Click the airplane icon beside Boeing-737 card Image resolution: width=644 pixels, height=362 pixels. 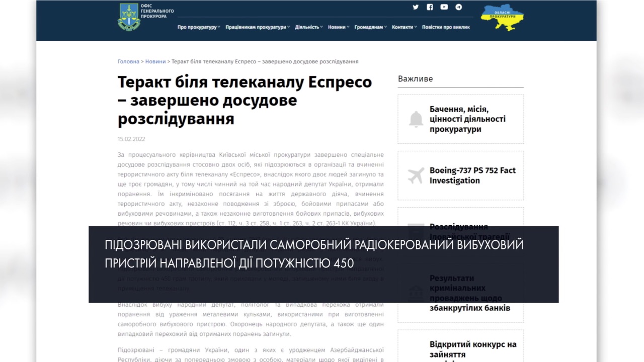tap(416, 175)
